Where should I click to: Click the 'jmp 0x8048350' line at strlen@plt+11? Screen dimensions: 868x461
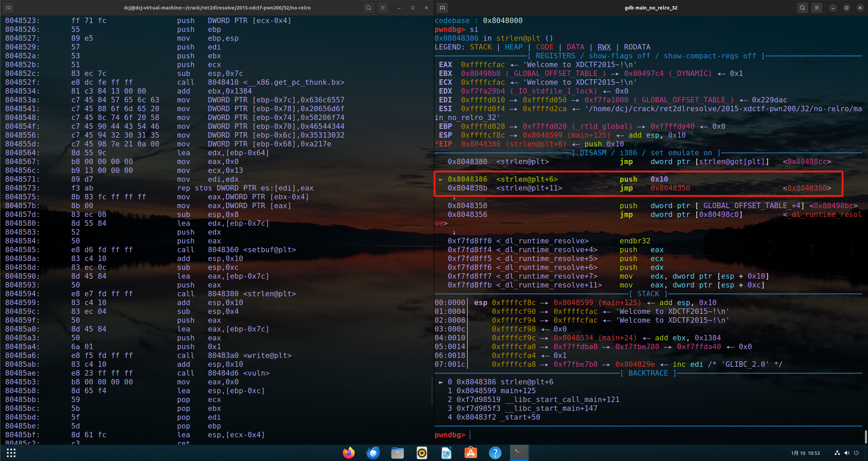pos(639,188)
